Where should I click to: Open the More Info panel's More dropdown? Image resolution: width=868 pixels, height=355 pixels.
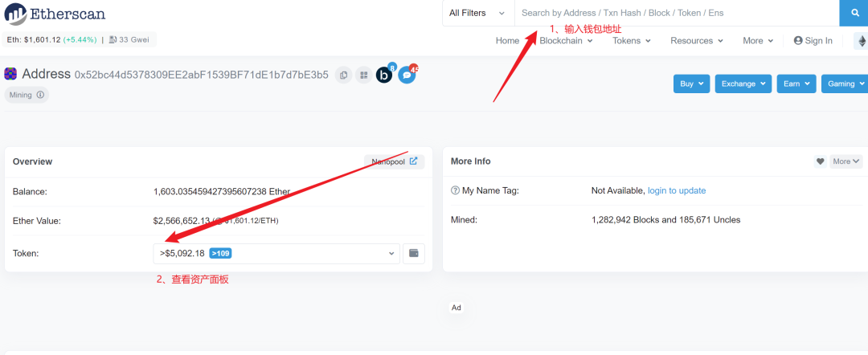[845, 161]
